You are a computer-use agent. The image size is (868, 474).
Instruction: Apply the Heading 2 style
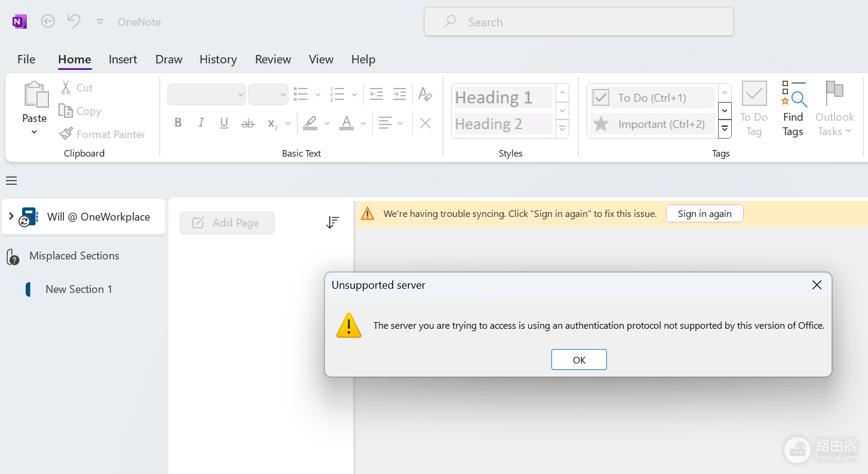point(503,124)
